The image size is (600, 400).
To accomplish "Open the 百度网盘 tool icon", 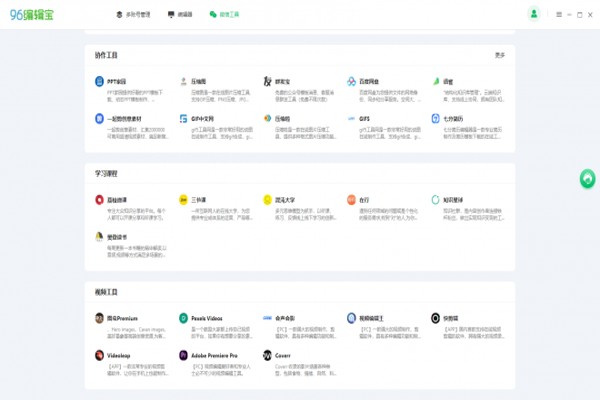I will coord(351,82).
